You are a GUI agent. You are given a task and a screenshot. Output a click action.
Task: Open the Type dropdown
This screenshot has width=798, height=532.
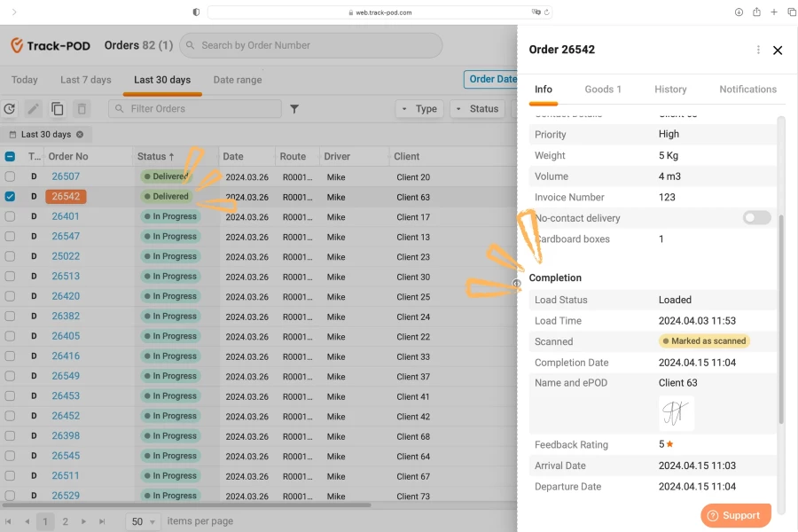[419, 108]
